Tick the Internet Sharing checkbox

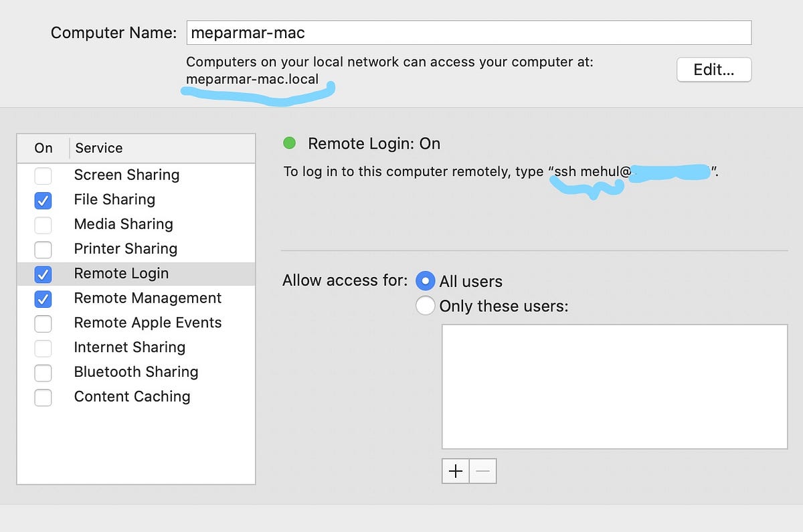pos(43,348)
